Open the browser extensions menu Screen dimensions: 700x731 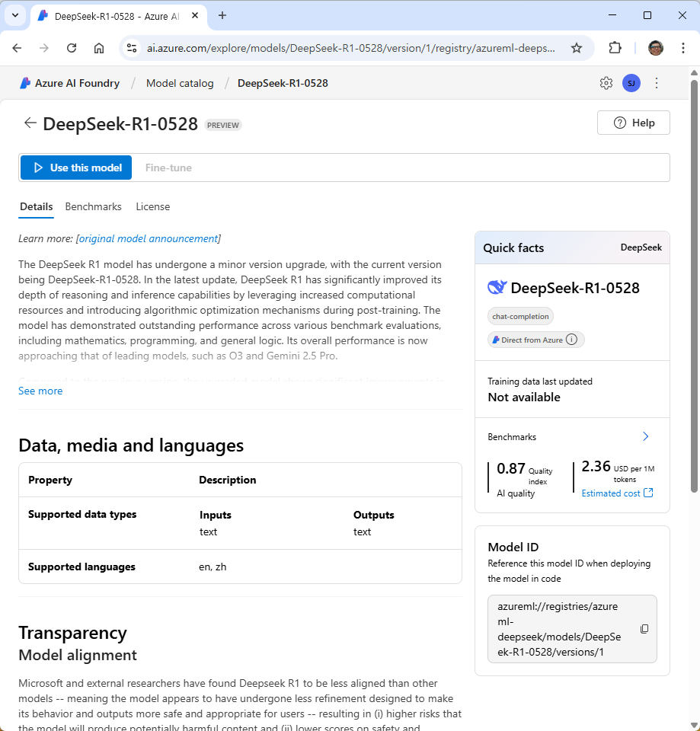[615, 48]
